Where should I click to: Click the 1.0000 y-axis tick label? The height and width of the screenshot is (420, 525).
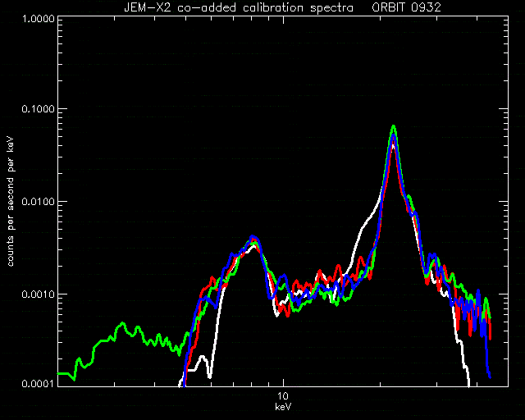[x=38, y=18]
